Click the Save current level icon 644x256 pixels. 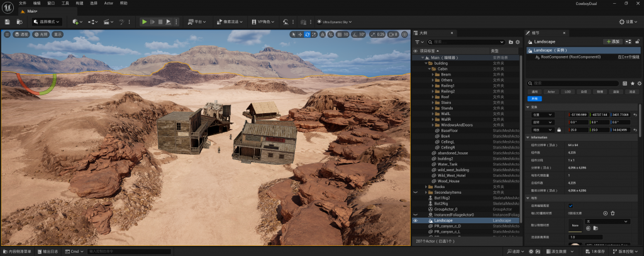coord(8,22)
